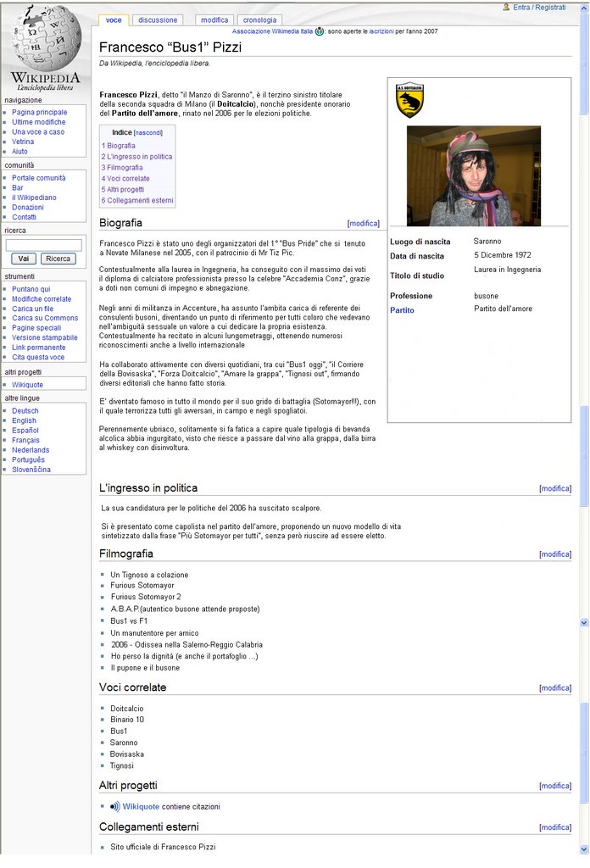
Task: Open Portale comunità
Action: pos(39,178)
